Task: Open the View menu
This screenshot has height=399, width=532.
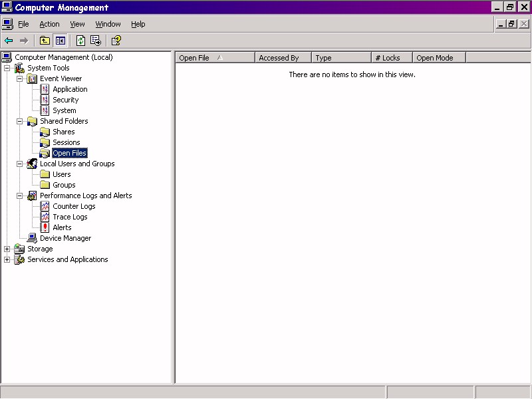Action: [x=77, y=24]
